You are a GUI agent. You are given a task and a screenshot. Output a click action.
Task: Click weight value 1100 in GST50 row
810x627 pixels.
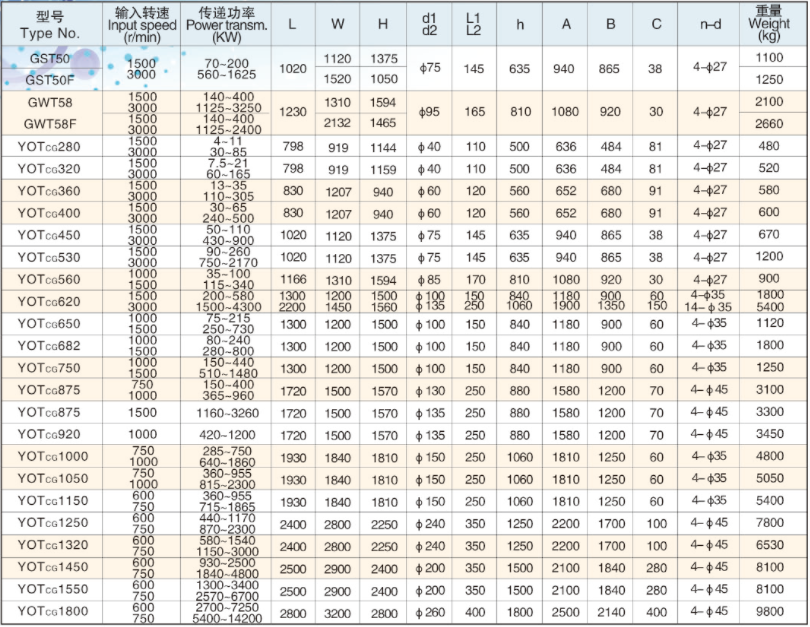pyautogui.click(x=769, y=58)
